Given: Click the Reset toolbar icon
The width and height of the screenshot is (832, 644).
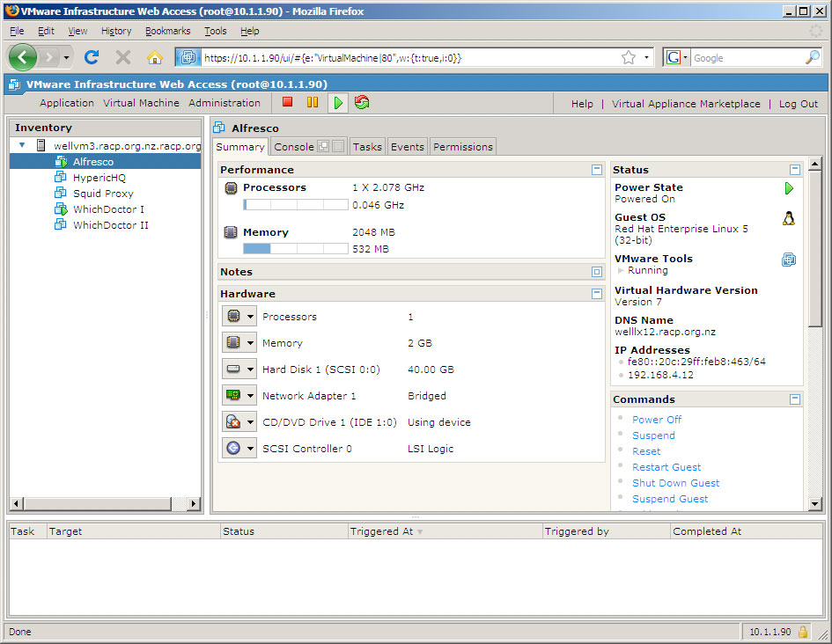Looking at the screenshot, I should [363, 102].
